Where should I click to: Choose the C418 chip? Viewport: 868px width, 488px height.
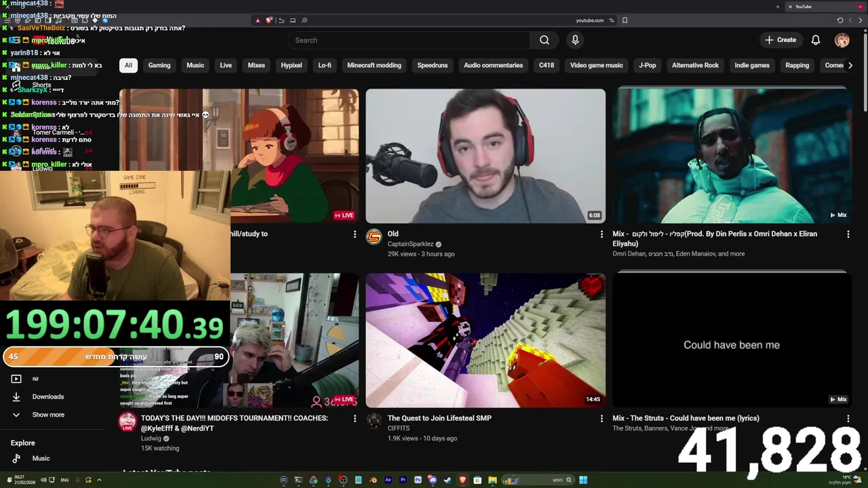547,65
